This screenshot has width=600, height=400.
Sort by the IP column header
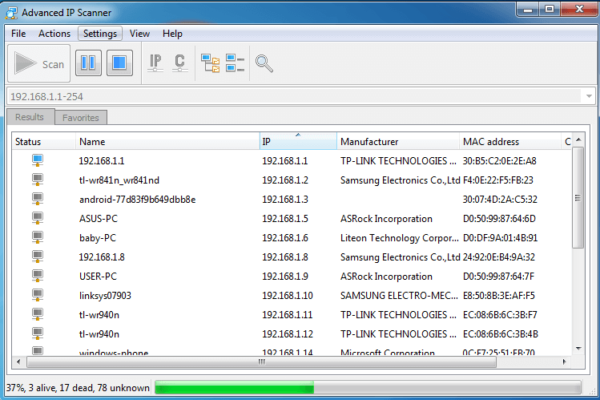click(x=297, y=142)
